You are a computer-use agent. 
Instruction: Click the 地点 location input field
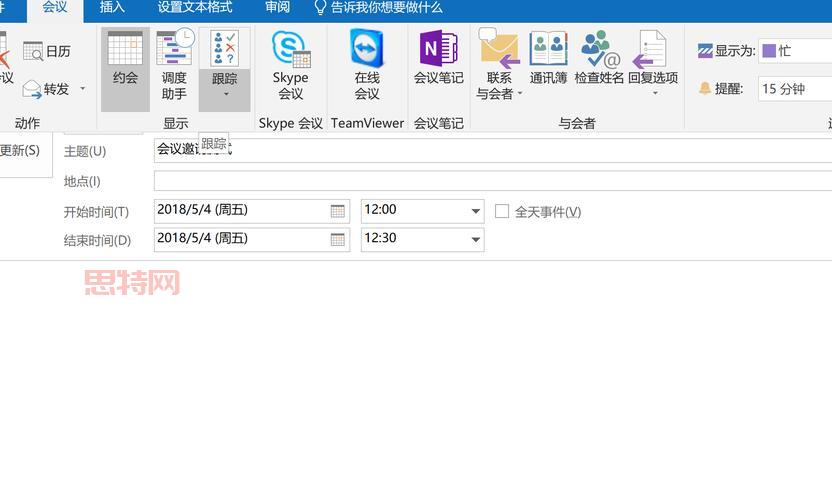pos(492,181)
